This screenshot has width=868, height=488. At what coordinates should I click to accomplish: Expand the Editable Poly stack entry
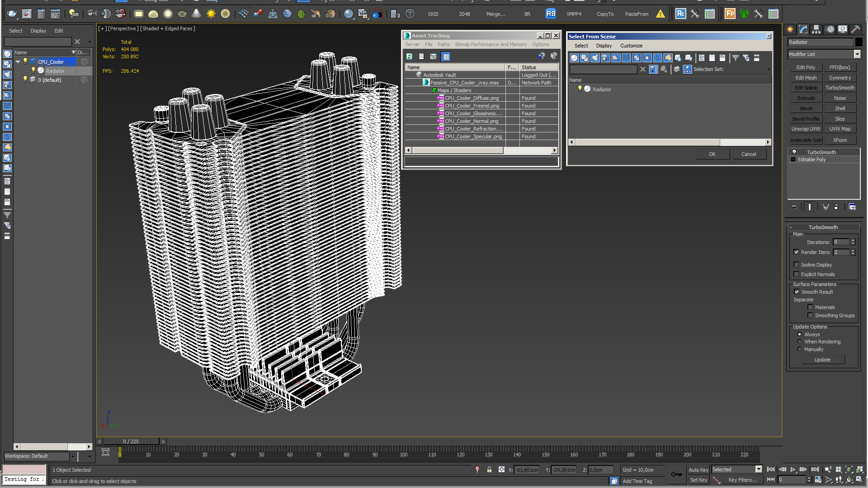(793, 160)
